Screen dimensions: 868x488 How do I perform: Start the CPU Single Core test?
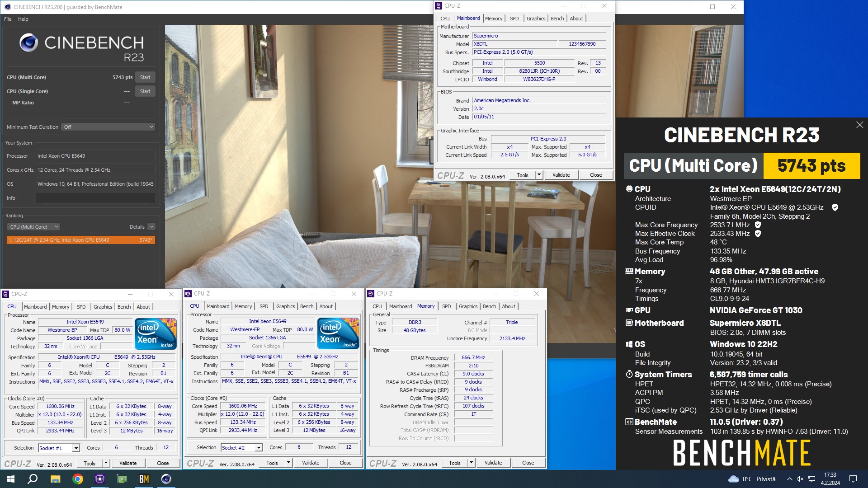pos(145,91)
